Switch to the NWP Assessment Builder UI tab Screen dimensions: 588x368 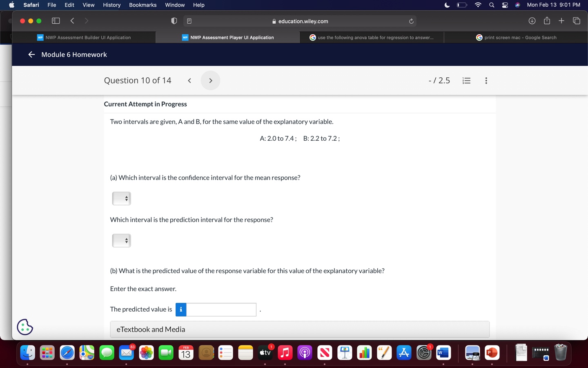tap(84, 37)
